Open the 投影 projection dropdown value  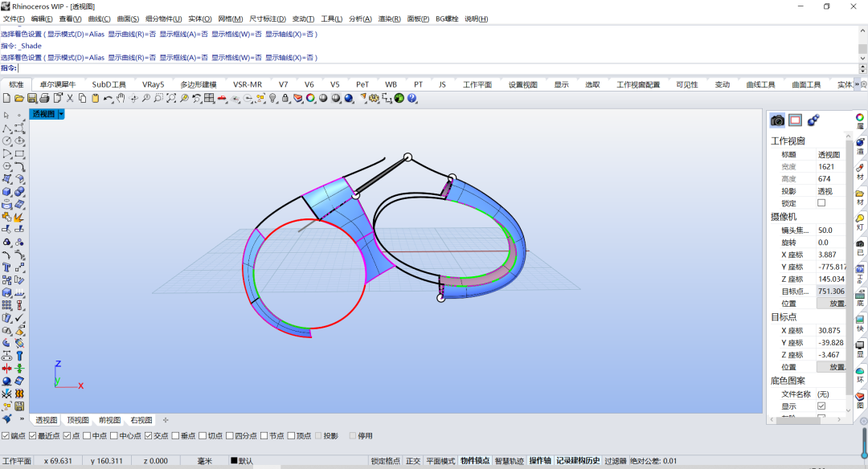click(x=831, y=191)
